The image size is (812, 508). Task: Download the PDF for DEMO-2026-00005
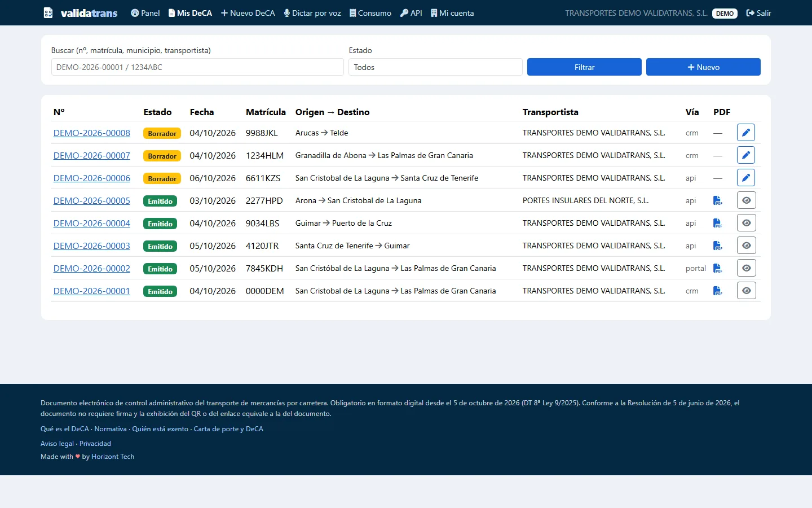pyautogui.click(x=717, y=200)
